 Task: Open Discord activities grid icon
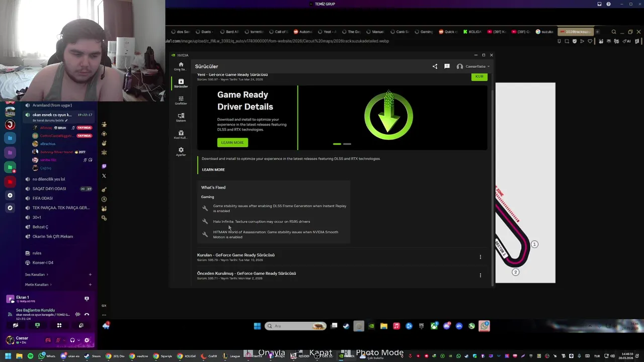[59, 325]
